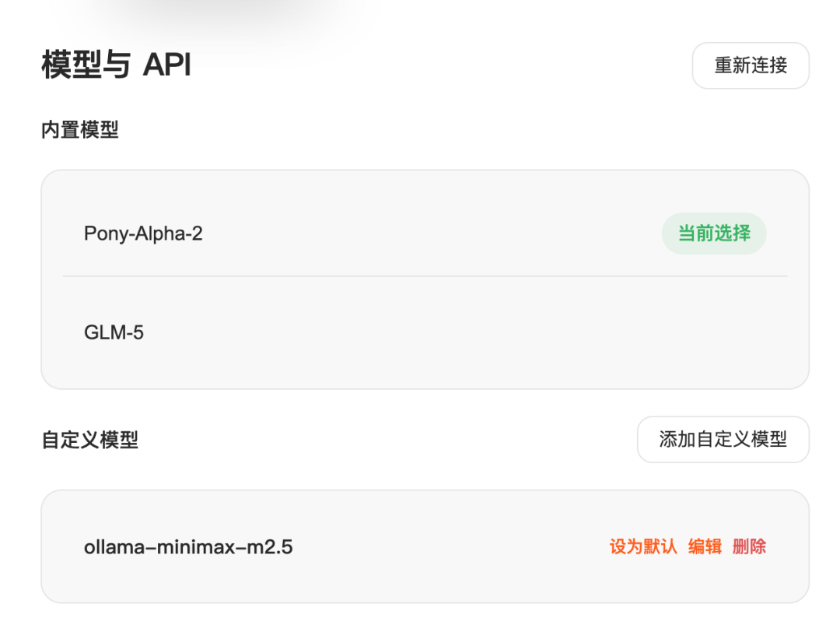Click empty space right of GLM-5
The image size is (840, 618).
(467, 333)
